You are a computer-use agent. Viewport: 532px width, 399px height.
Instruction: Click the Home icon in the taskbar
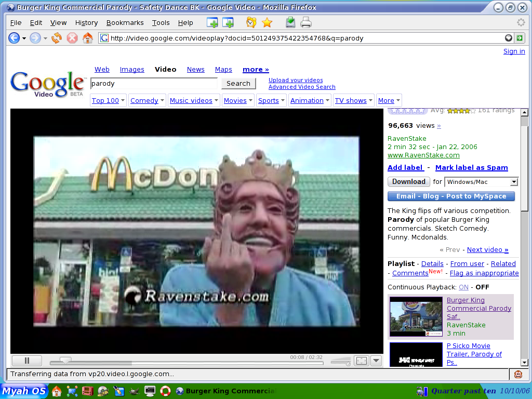tap(57, 391)
